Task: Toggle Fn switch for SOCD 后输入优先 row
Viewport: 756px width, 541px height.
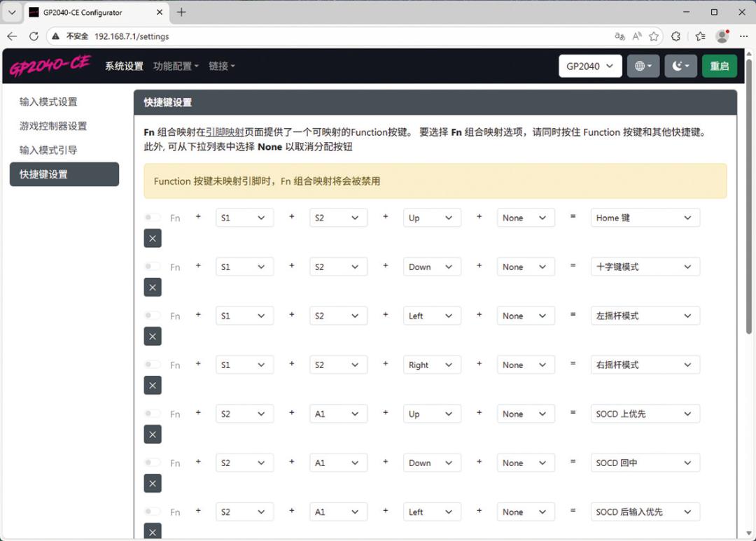Action: pos(153,512)
